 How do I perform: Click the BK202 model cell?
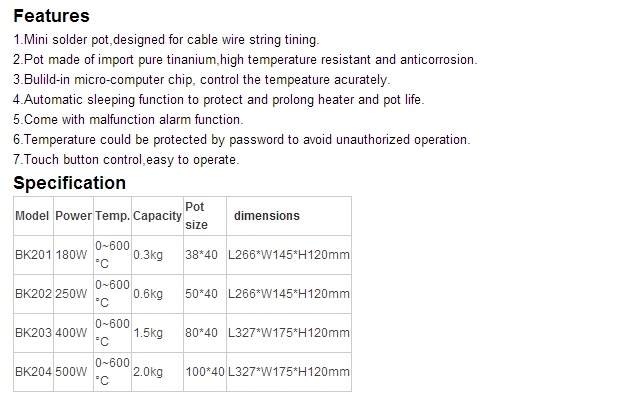click(33, 294)
